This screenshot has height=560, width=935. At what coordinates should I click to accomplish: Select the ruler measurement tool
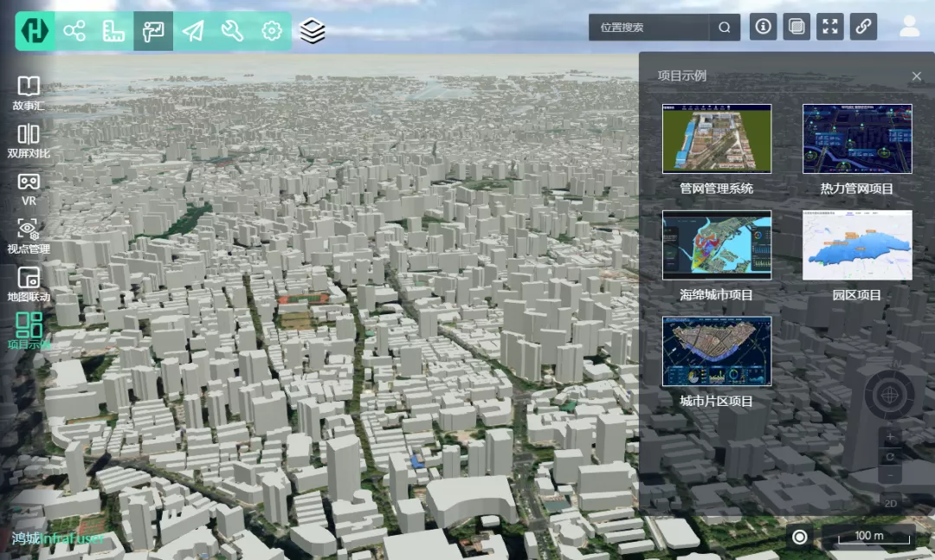(x=113, y=30)
